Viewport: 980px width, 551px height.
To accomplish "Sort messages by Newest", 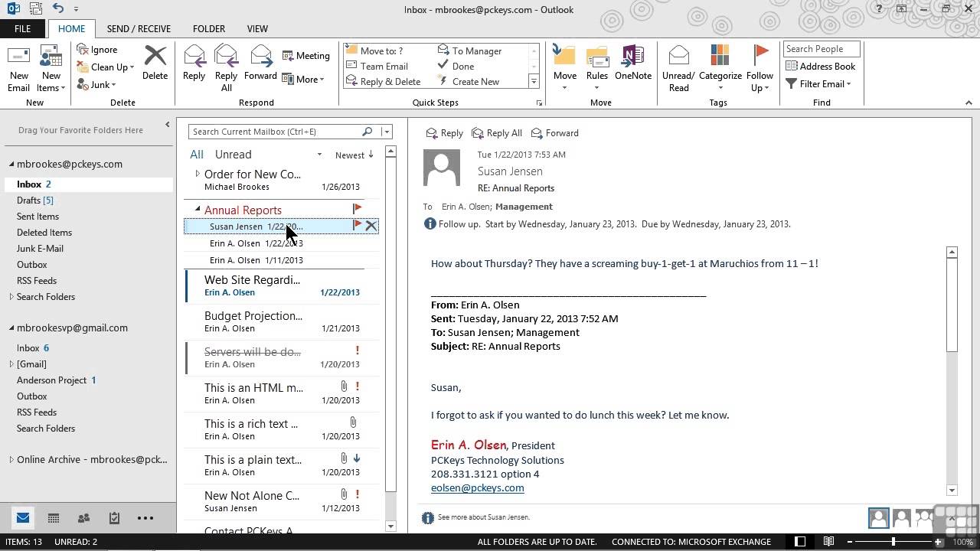I will coord(354,155).
